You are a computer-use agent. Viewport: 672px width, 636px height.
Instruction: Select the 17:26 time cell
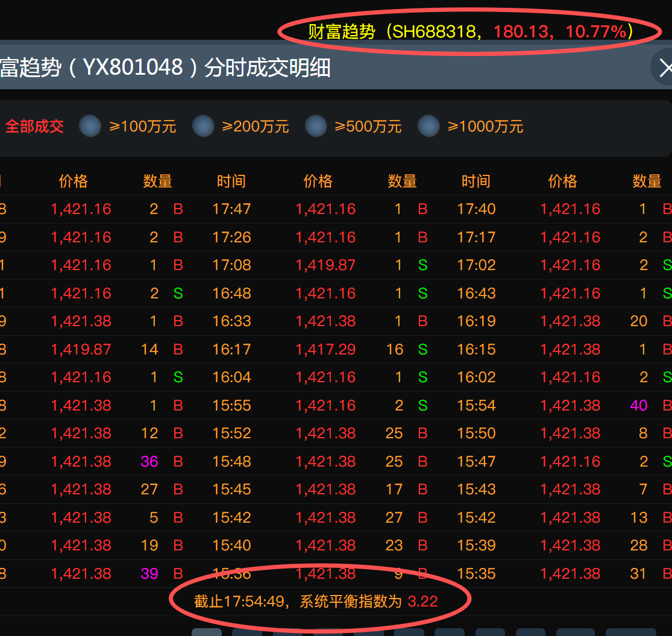232,237
